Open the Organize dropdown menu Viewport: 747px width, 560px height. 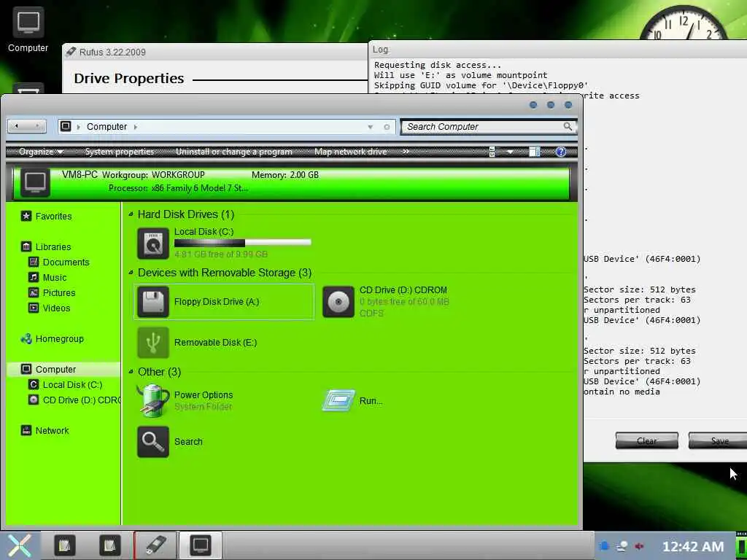pyautogui.click(x=41, y=152)
